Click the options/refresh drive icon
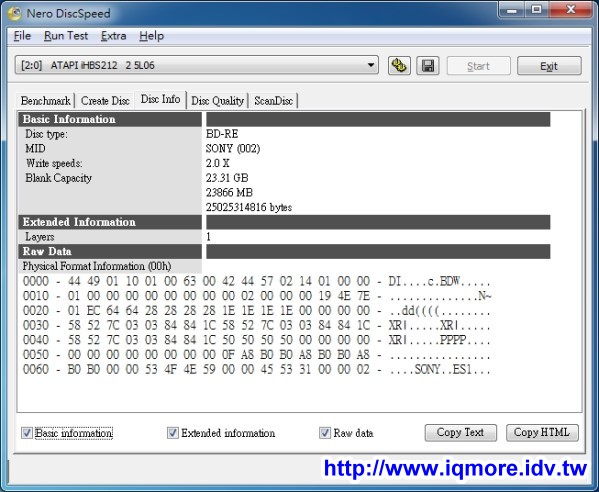The image size is (599, 492). pyautogui.click(x=399, y=66)
